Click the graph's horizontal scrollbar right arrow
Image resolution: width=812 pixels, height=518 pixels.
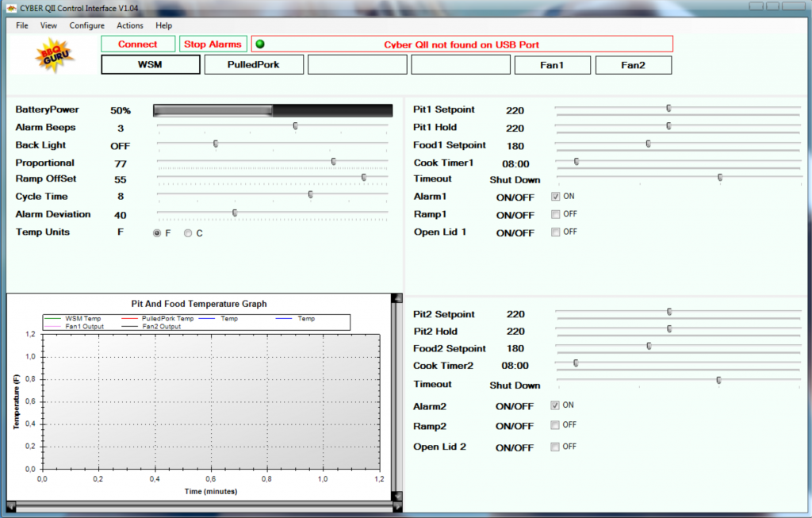coord(397,507)
